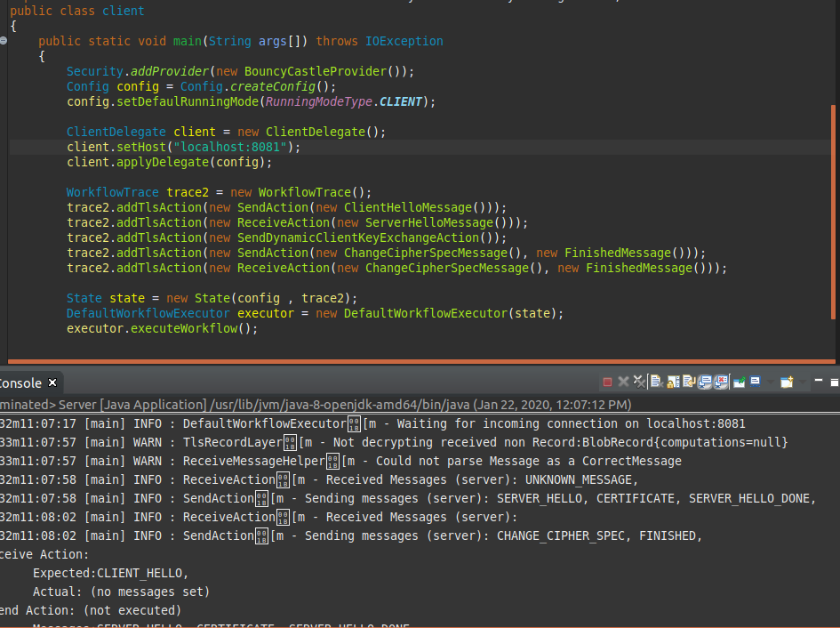
Task: Click IOException in the method signature
Action: coord(404,41)
